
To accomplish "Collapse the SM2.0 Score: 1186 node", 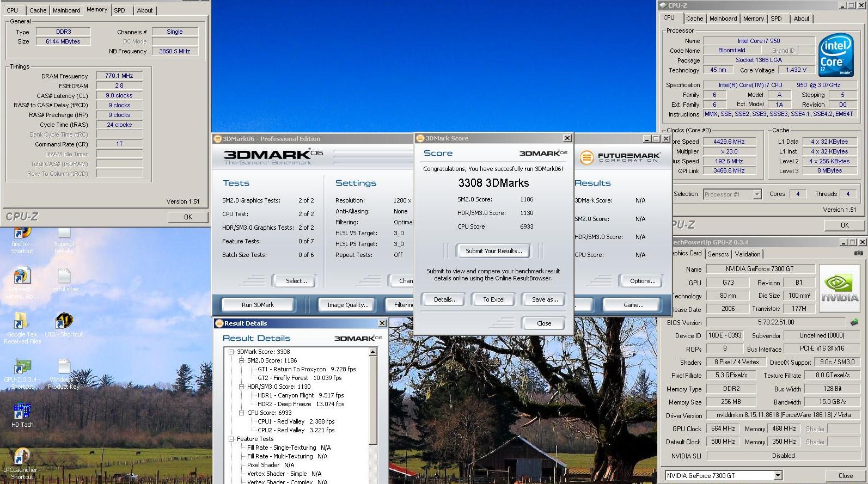I will tap(242, 360).
